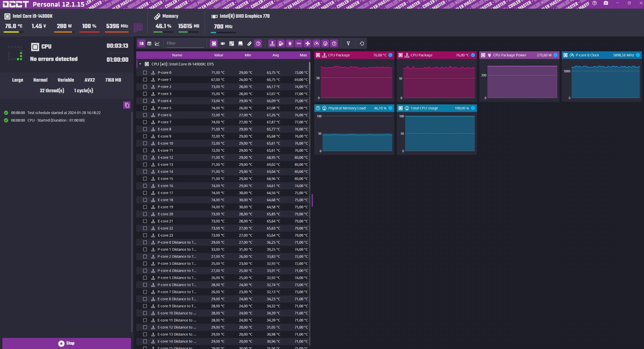Click the 280 W CPU power readout
The image size is (644, 349).
[64, 26]
